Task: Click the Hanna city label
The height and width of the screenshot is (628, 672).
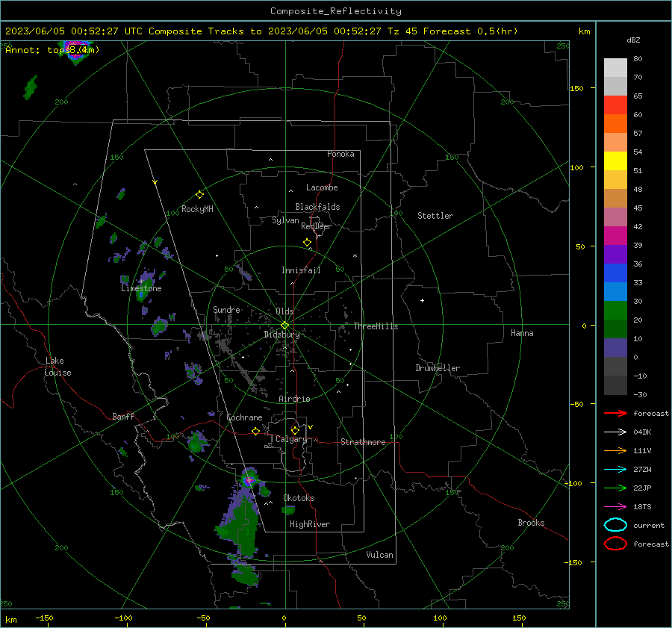Action: (x=522, y=333)
